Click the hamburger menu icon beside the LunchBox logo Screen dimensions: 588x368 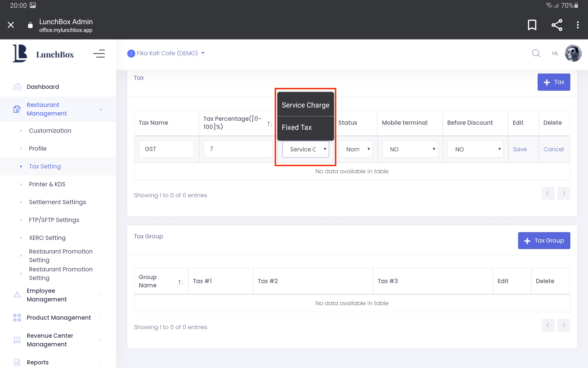99,54
